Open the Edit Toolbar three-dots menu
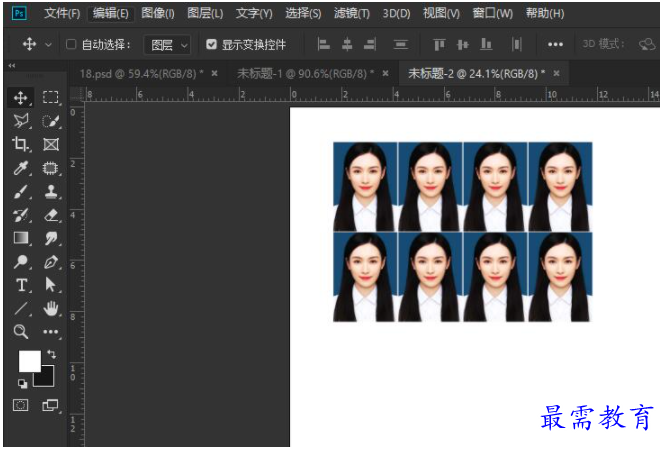This screenshot has width=662, height=449. pyautogui.click(x=51, y=332)
